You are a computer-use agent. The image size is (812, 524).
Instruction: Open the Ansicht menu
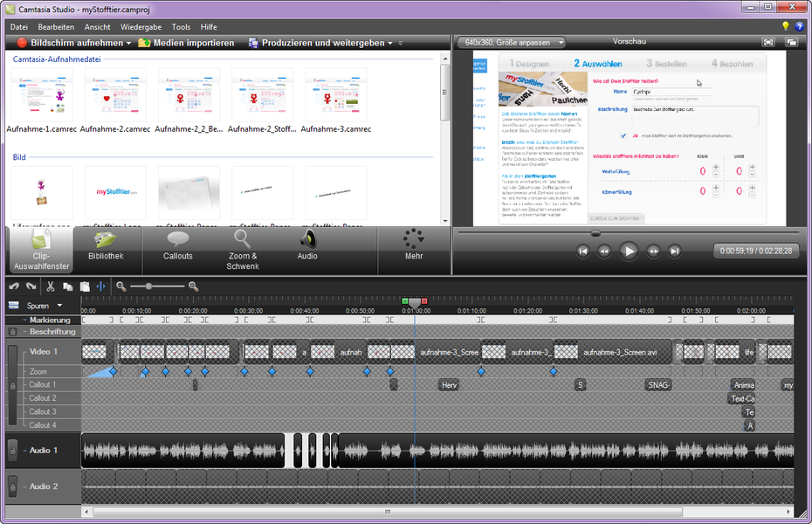[x=98, y=27]
